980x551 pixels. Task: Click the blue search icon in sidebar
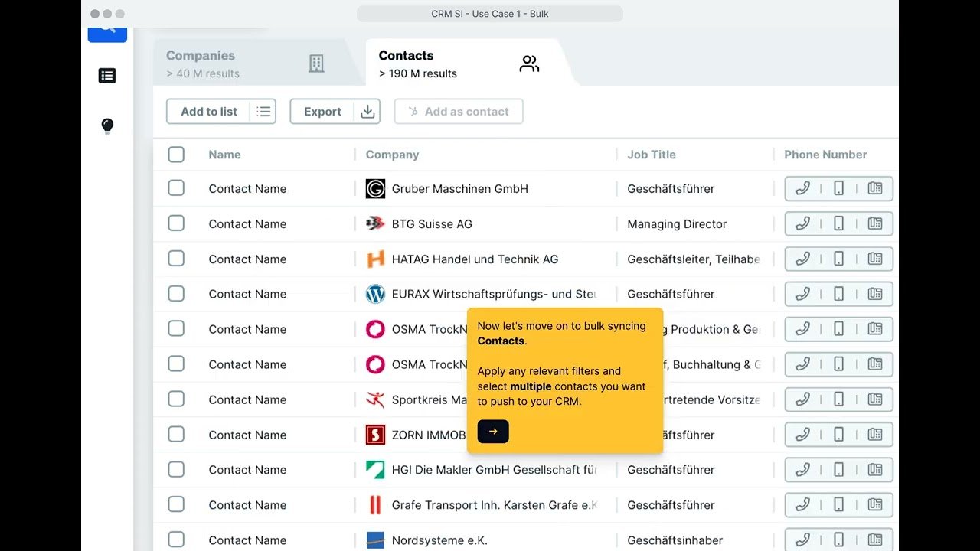(x=107, y=34)
